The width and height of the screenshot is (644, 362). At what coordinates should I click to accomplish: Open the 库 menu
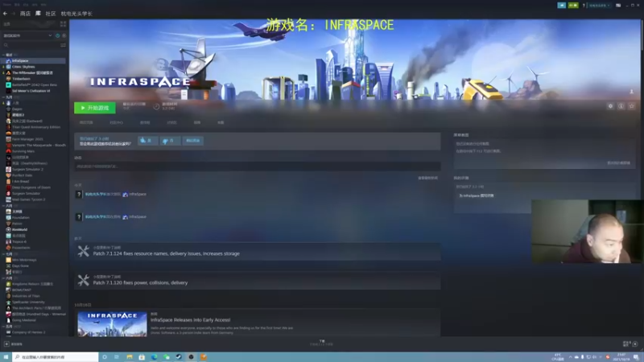click(x=38, y=14)
